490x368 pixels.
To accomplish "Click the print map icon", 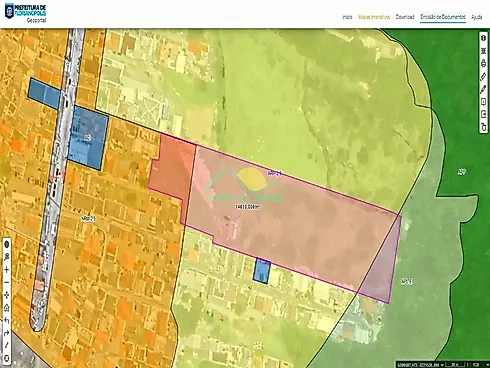I will 483,63.
